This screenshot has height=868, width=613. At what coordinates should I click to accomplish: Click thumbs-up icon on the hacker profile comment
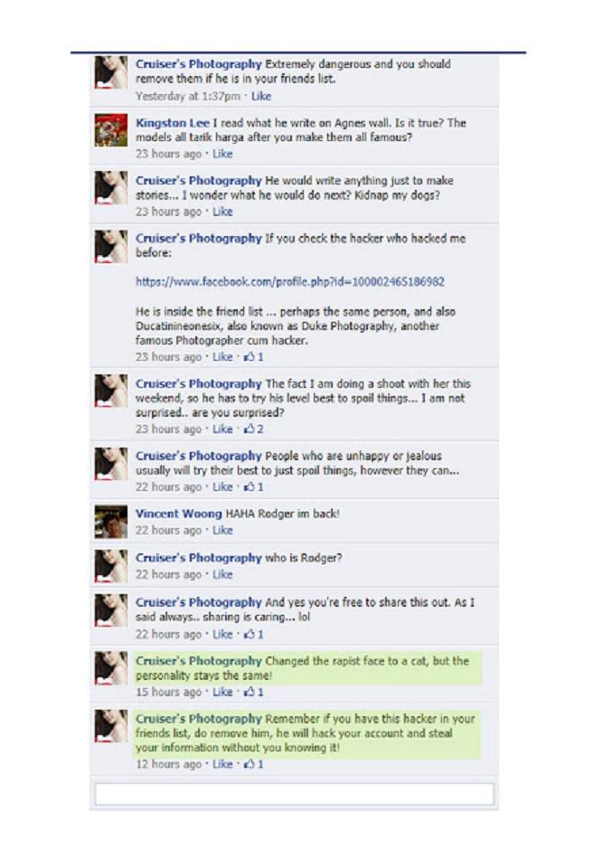coord(249,357)
